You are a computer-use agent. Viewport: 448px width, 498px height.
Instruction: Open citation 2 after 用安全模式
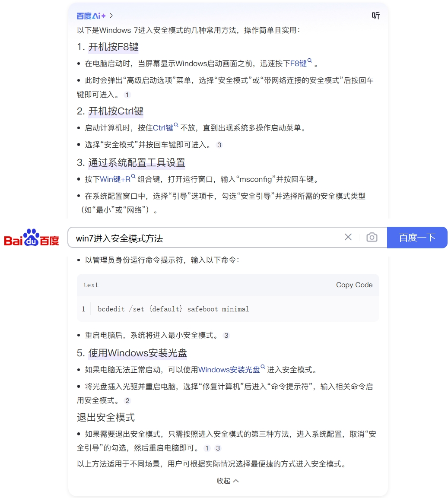pyautogui.click(x=127, y=401)
